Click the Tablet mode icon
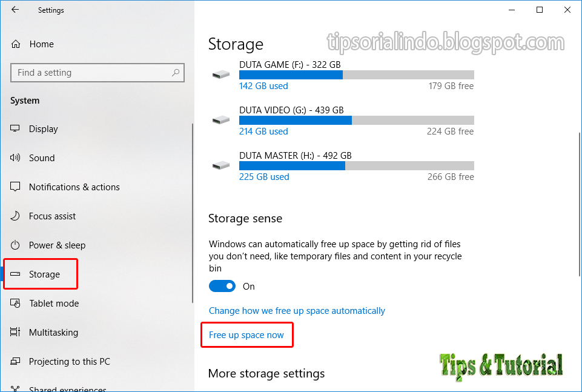582x392 pixels. click(x=15, y=304)
